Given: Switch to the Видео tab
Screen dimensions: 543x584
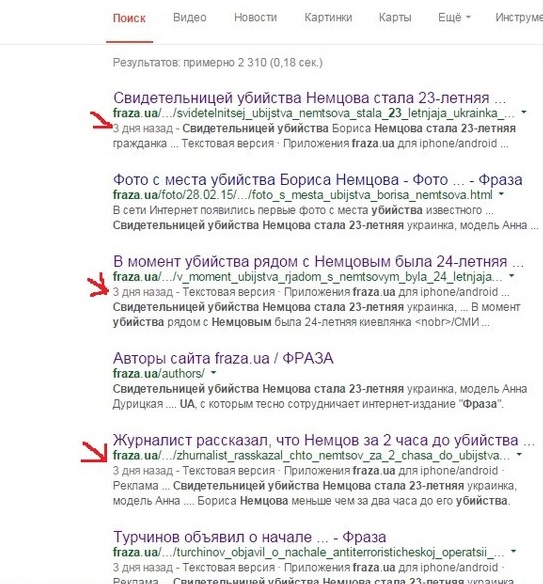Looking at the screenshot, I should coord(190,18).
